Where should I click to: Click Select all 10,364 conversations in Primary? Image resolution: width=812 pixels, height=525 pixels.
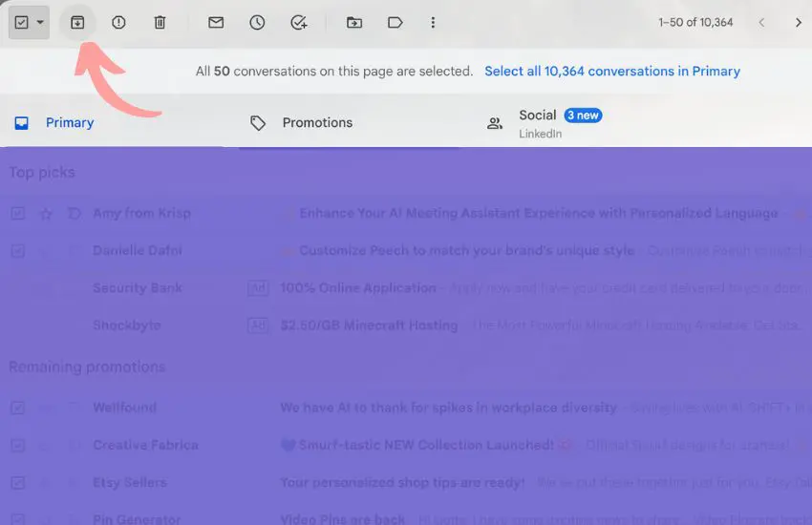[x=612, y=71]
